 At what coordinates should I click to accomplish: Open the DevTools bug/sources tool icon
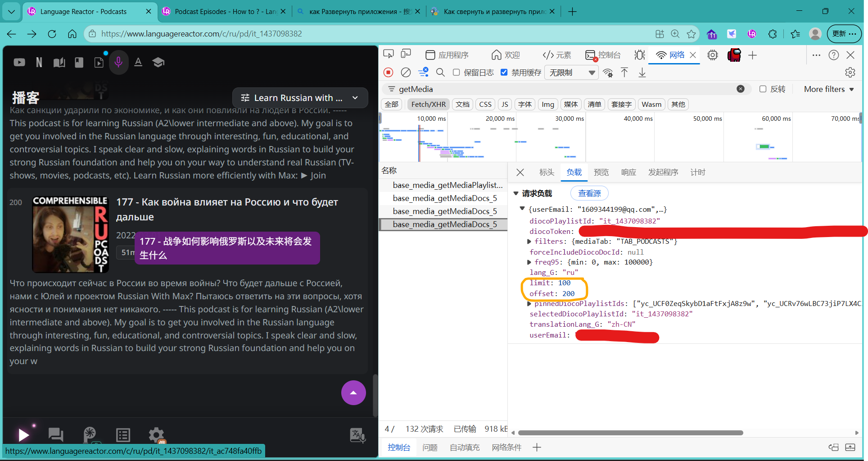(x=640, y=55)
